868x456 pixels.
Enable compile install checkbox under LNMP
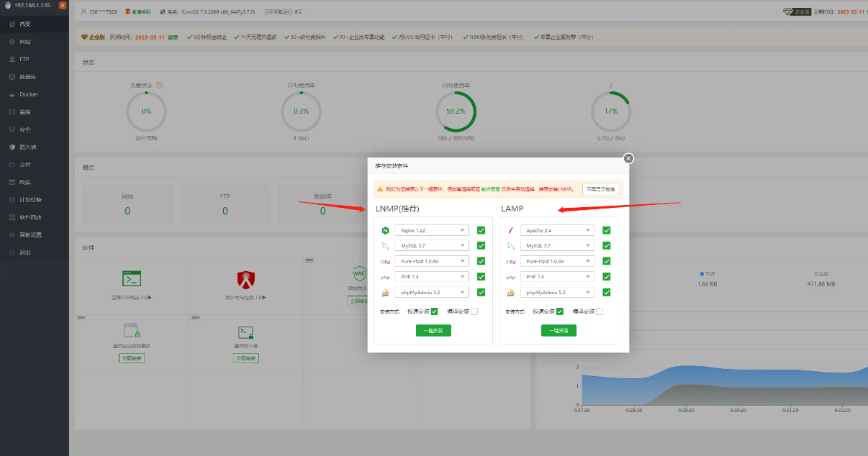coord(474,311)
